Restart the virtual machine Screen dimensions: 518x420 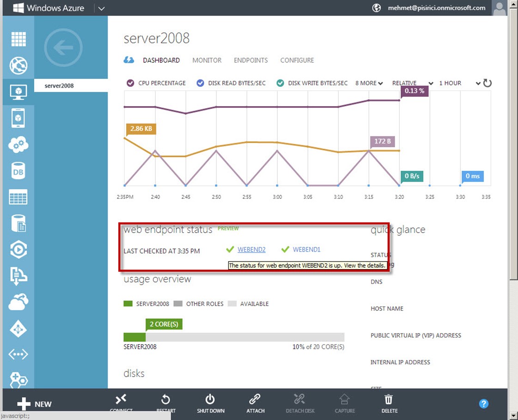point(166,404)
